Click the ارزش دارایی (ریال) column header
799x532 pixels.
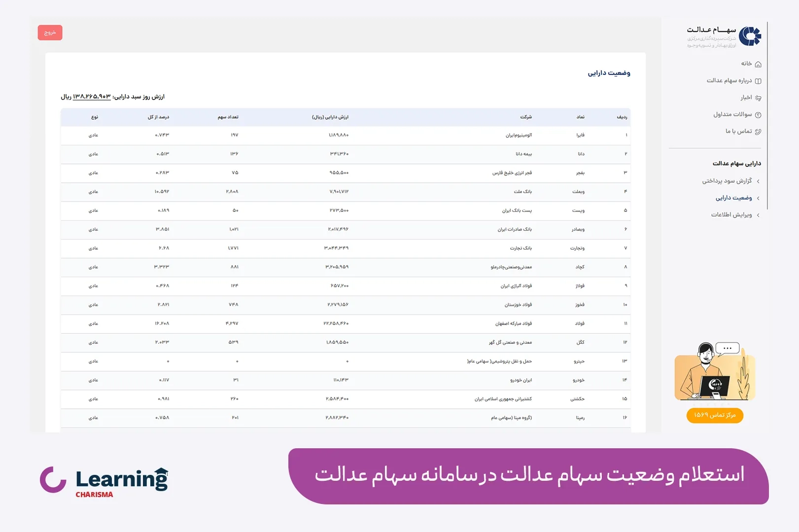coord(330,117)
